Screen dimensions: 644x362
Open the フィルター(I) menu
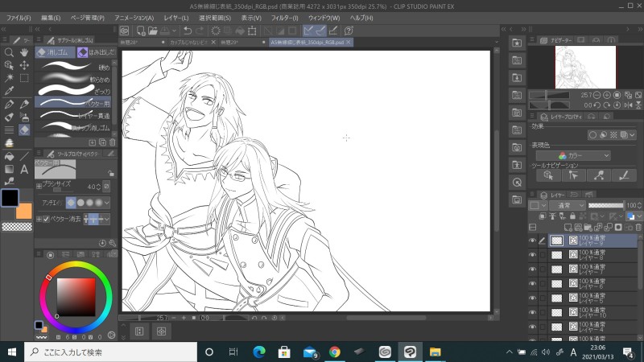click(x=285, y=18)
